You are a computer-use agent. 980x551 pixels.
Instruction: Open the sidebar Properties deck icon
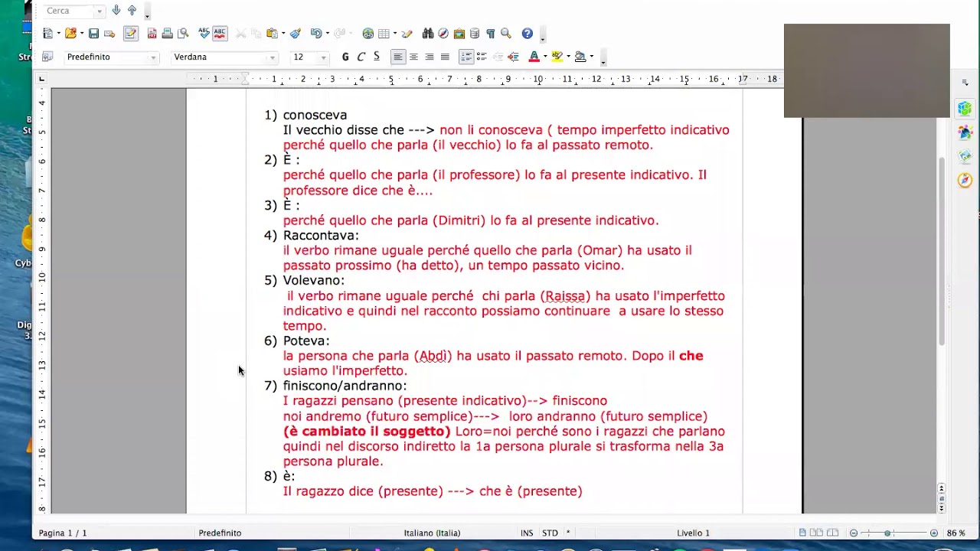click(x=965, y=109)
